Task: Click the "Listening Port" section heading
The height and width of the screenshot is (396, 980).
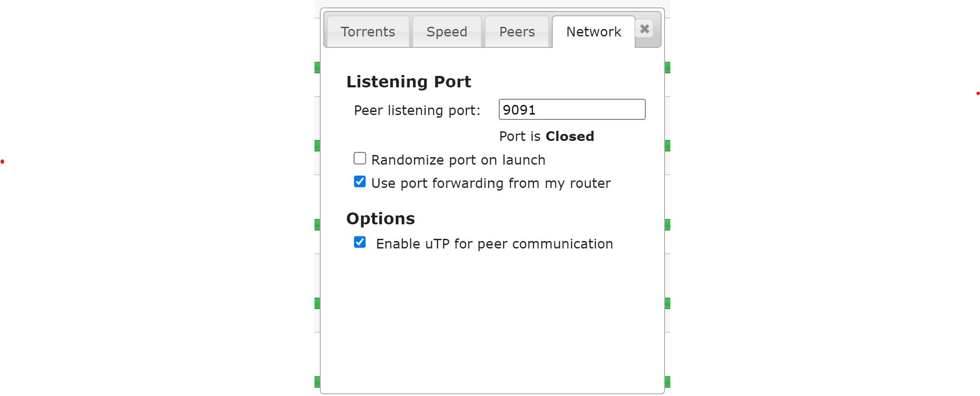Action: pyautogui.click(x=408, y=82)
